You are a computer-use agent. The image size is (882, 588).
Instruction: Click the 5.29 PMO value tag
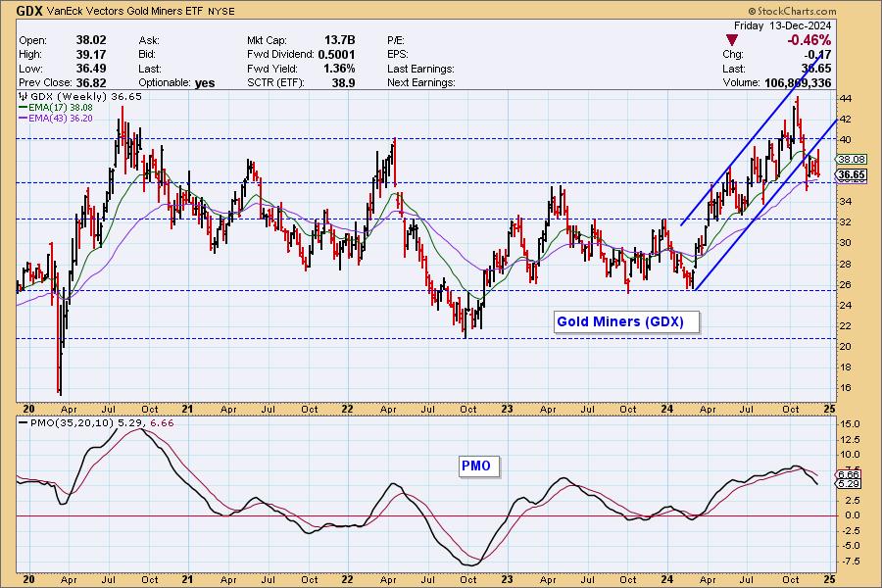[849, 483]
